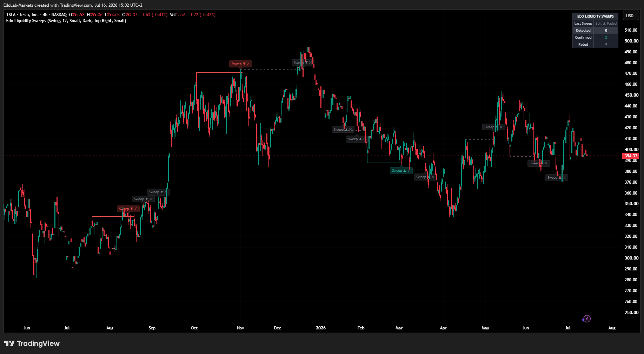This screenshot has width=644, height=354.
Task: Click the 510.00 price axis label
Action: point(631,30)
